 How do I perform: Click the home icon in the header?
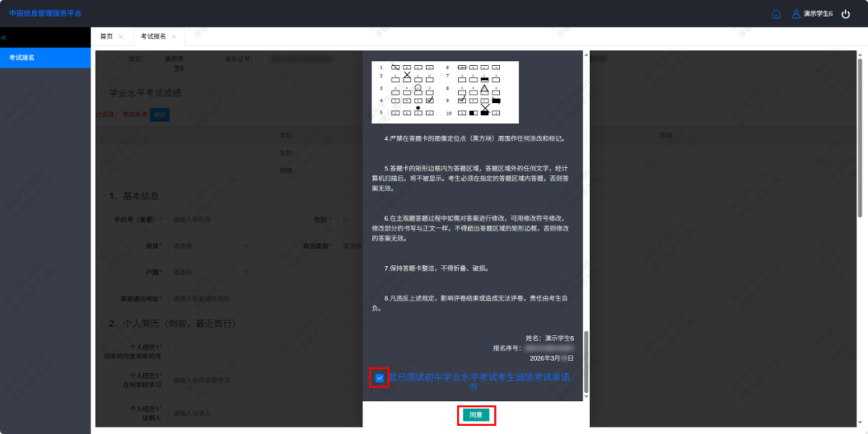pyautogui.click(x=776, y=14)
